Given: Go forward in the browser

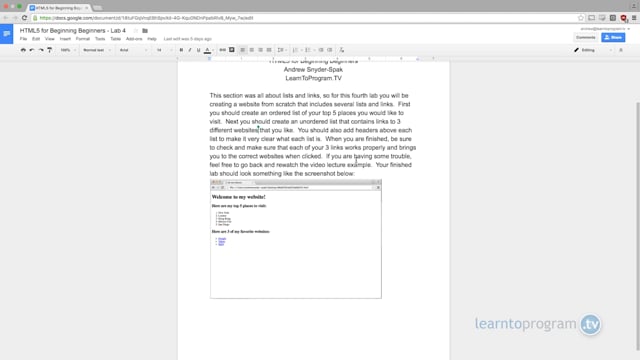Looking at the screenshot, I should 15,18.
